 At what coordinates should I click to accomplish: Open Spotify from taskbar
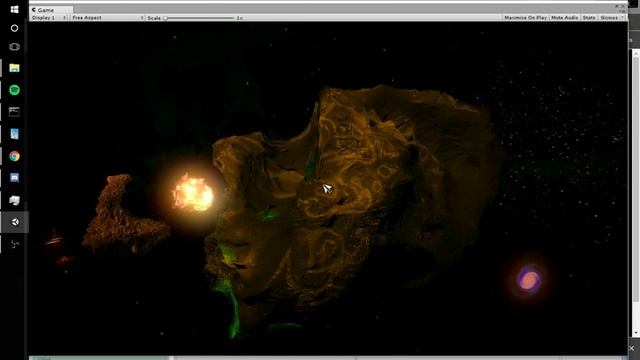coord(14,90)
